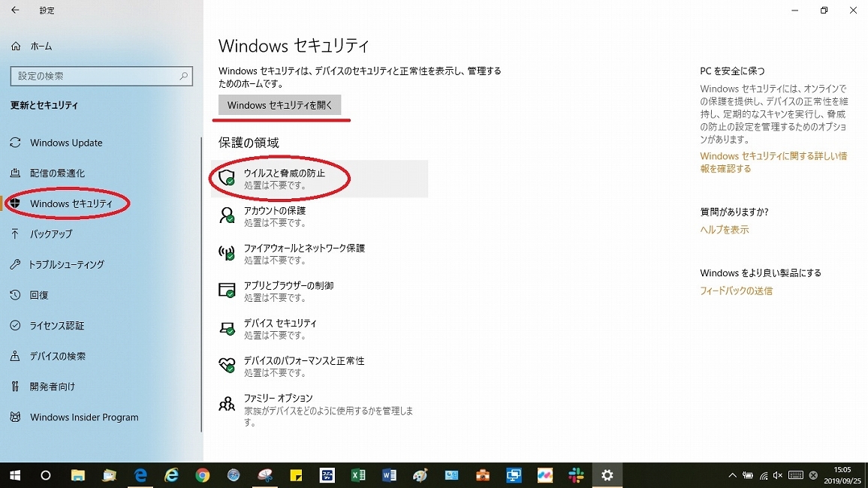Open ウイルスと脅威の防止 shield icon
The width and height of the screenshot is (868, 488).
[x=227, y=178]
